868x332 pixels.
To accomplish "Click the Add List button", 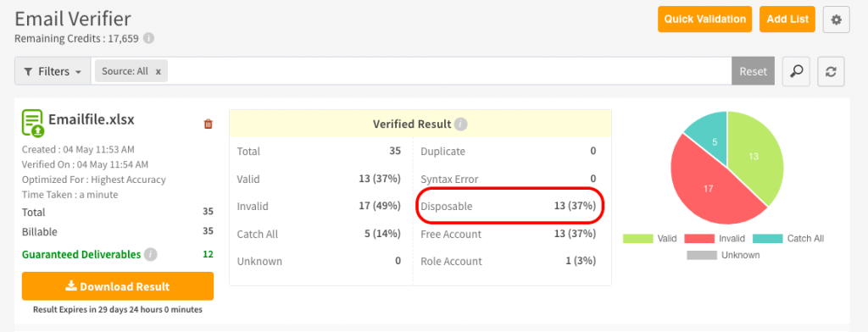I will 787,19.
